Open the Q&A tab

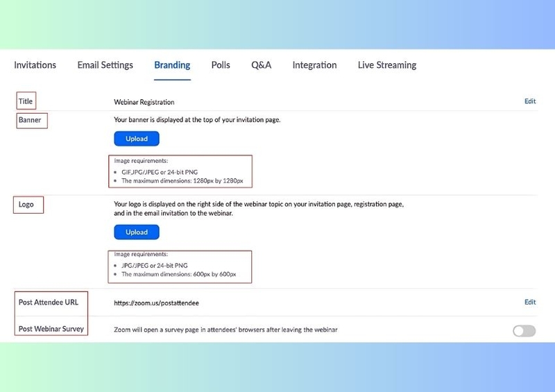[x=261, y=65]
